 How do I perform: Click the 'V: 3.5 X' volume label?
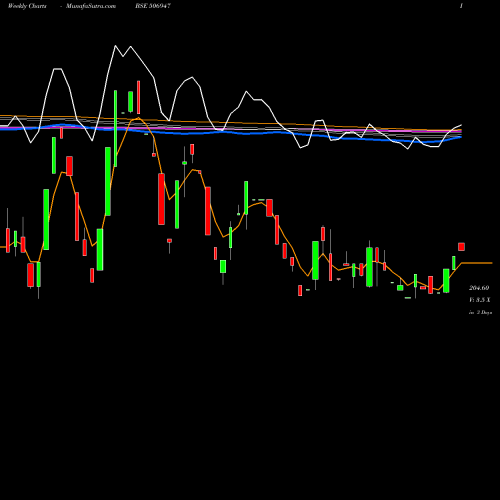tap(480, 300)
